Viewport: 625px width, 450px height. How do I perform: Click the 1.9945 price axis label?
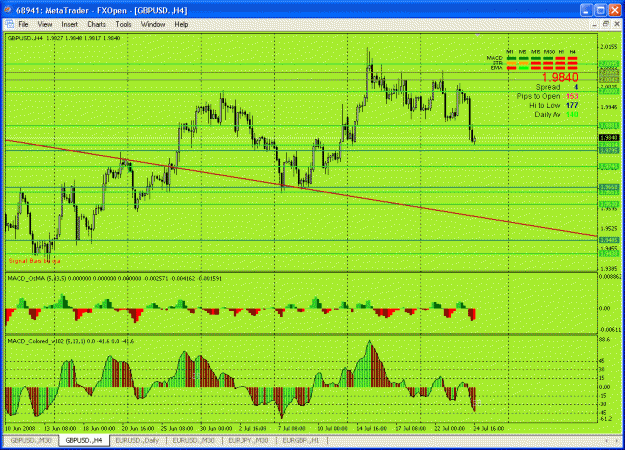(609, 107)
